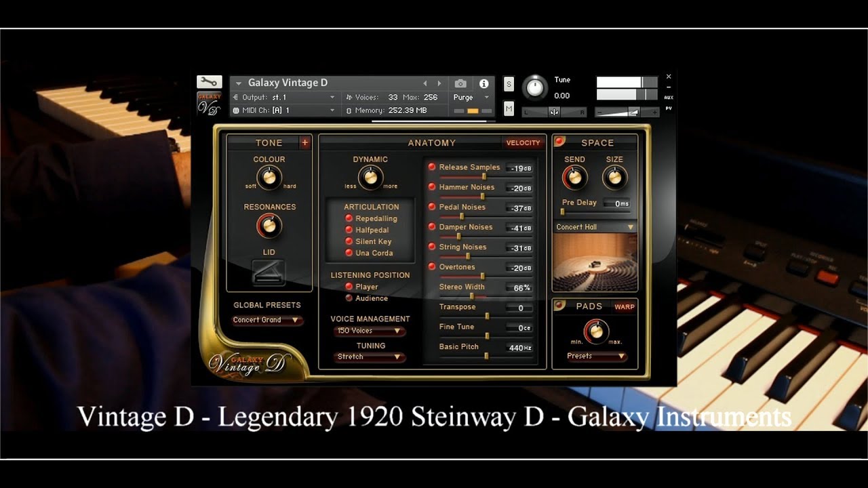Open the Purge dropdown

(x=471, y=97)
